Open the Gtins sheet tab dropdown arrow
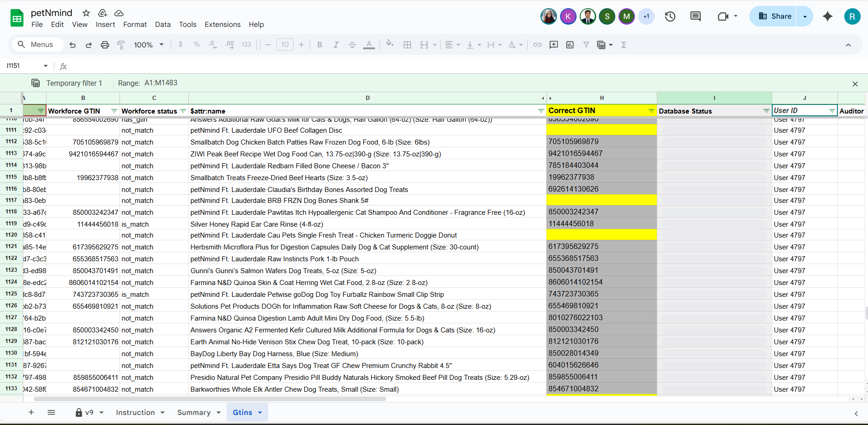868x425 pixels. [x=260, y=413]
